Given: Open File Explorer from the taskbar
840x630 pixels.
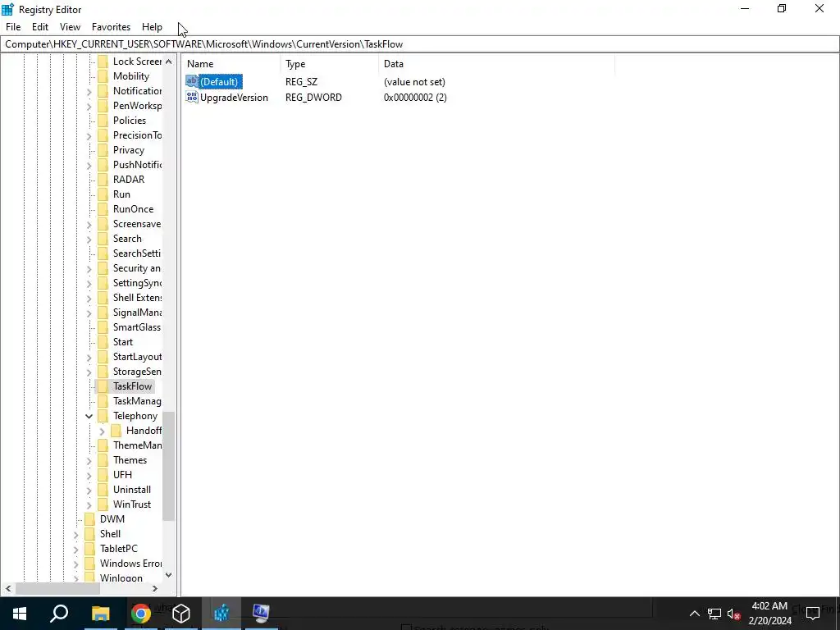Looking at the screenshot, I should [x=101, y=614].
